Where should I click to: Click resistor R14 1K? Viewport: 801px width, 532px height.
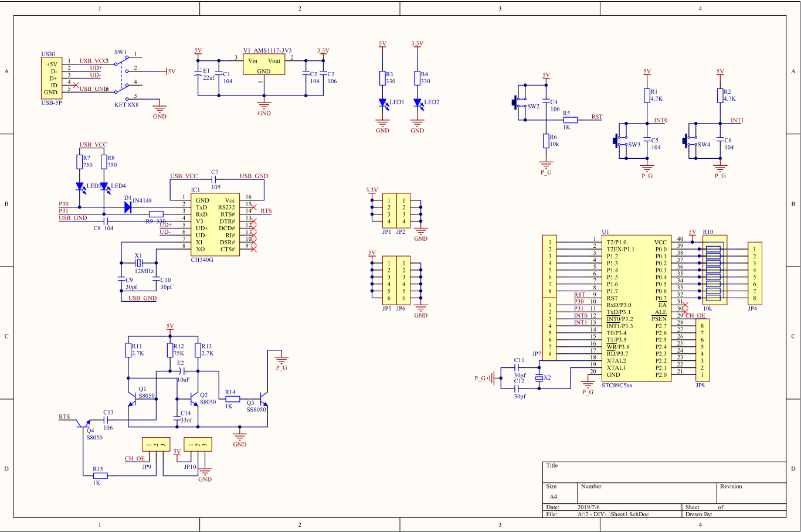click(233, 399)
